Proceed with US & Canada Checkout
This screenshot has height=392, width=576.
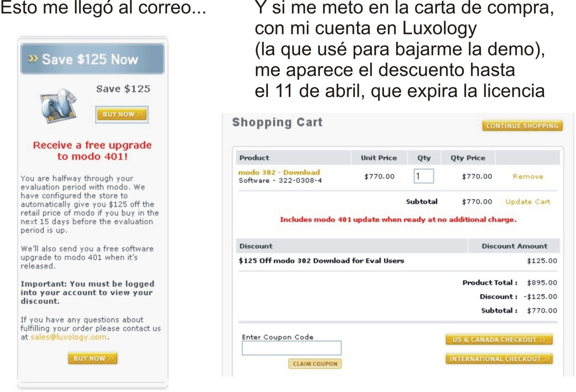(499, 339)
